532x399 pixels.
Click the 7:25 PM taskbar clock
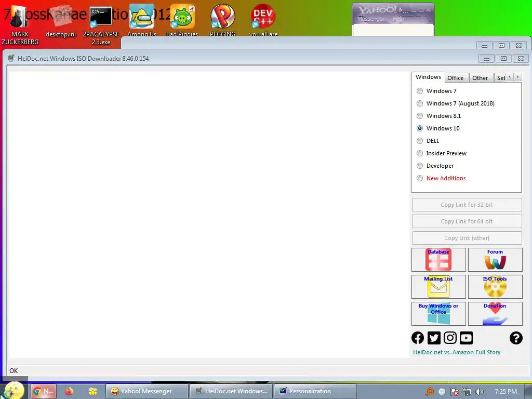[x=506, y=392]
